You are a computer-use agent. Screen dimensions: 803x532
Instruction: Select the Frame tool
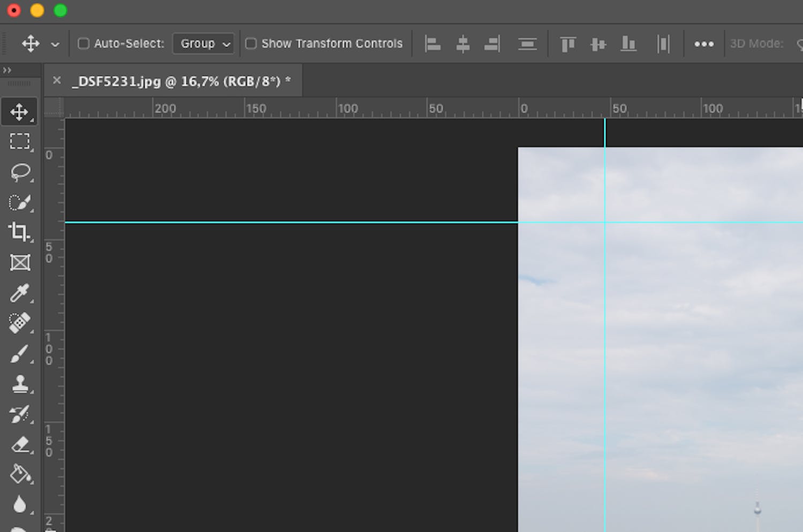point(20,263)
